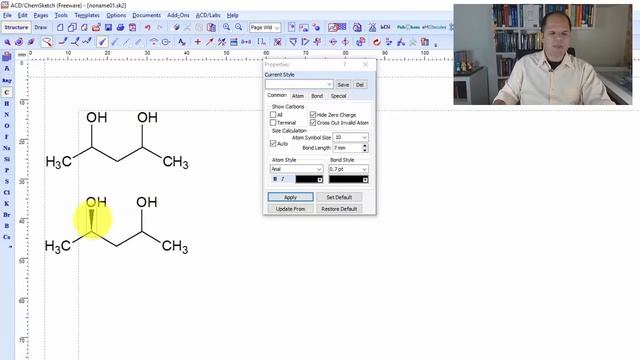The height and width of the screenshot is (360, 640).
Task: Uncheck Cross Out Invalid Atom
Action: click(x=313, y=122)
